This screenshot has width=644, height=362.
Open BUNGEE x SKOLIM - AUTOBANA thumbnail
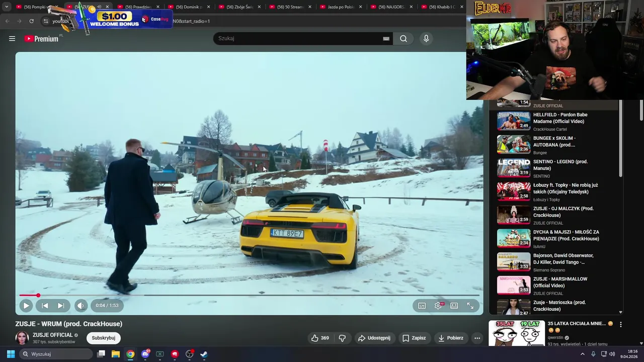(514, 144)
